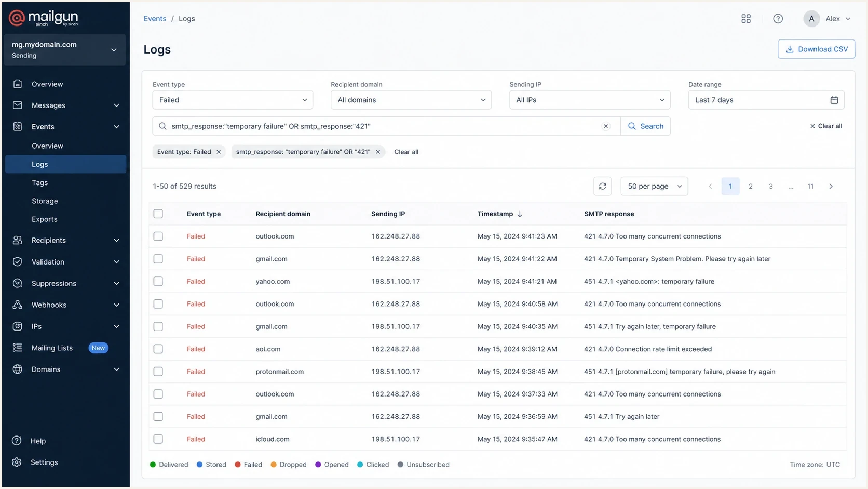868x489 pixels.
Task: Click the Delivered green legend dot
Action: [x=153, y=465]
